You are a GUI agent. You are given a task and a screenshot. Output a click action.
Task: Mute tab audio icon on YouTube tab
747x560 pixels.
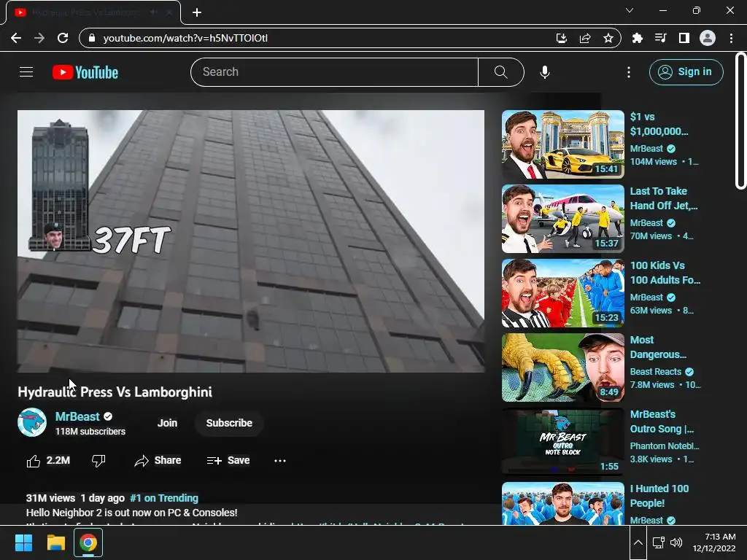pos(153,12)
